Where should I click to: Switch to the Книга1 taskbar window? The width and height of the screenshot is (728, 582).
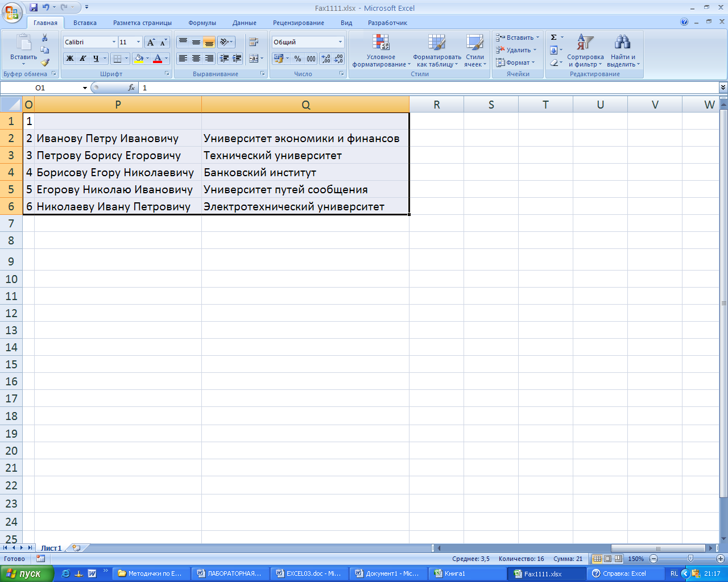point(466,573)
